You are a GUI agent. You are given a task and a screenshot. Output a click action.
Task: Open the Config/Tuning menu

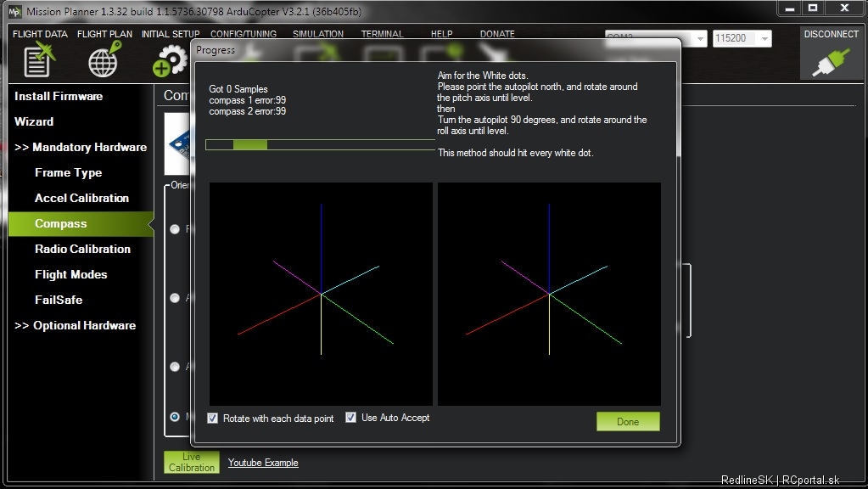[244, 34]
